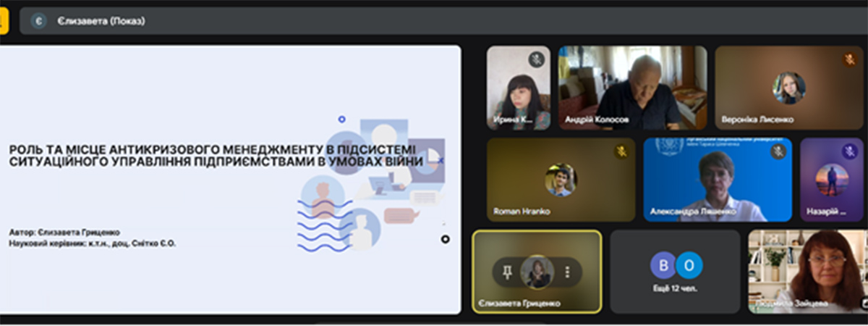Select Людмила Зайцева video tile
The width and height of the screenshot is (868, 326).
pos(808,272)
